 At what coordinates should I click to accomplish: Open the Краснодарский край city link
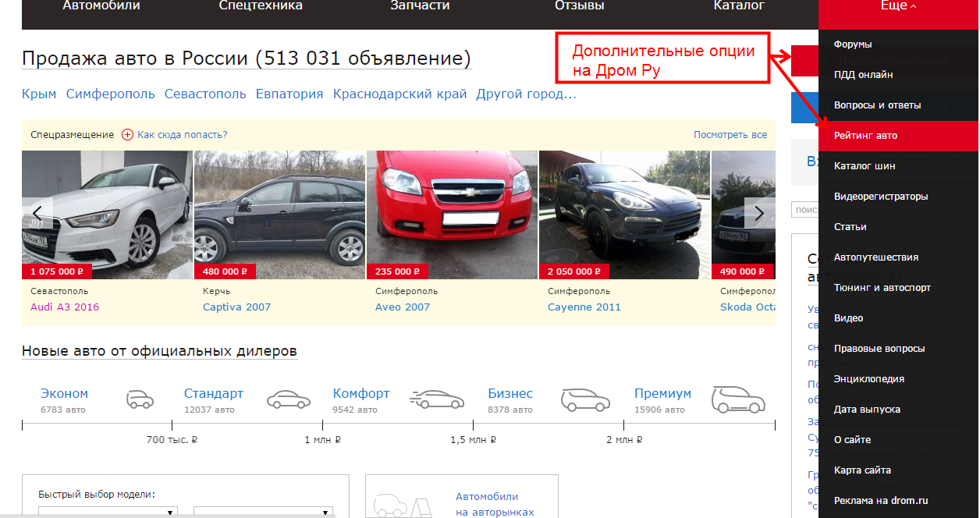(399, 94)
